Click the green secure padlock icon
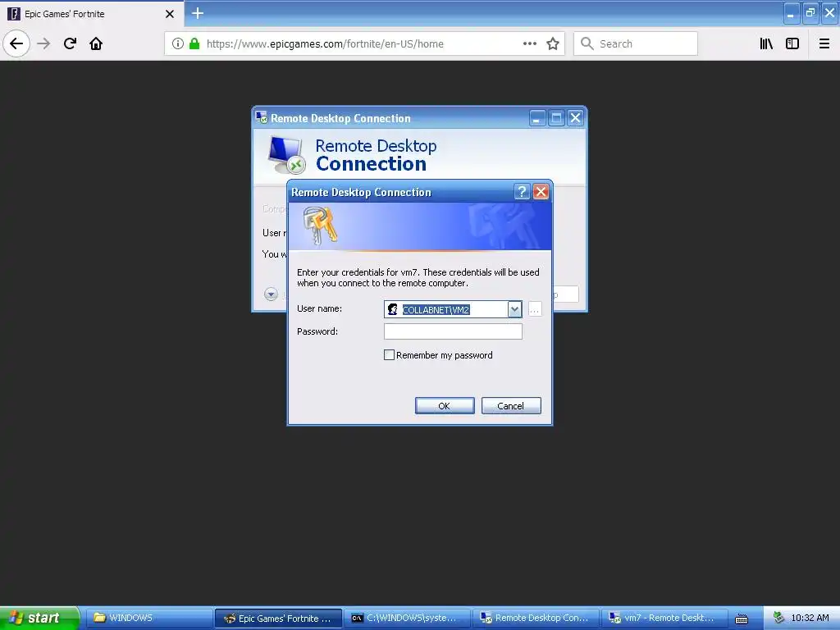This screenshot has height=630, width=840. pos(194,43)
